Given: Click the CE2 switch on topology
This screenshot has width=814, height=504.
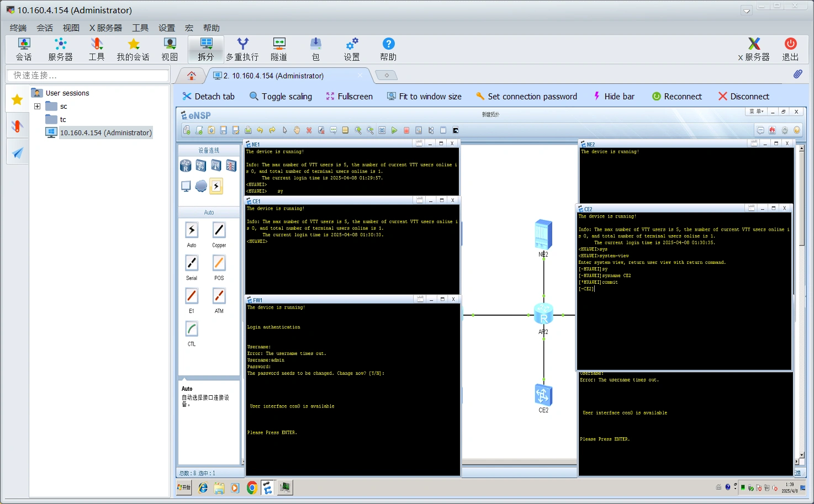Looking at the screenshot, I should (543, 395).
